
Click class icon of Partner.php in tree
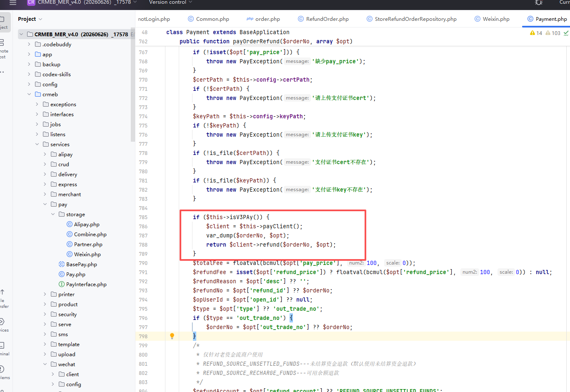(70, 244)
